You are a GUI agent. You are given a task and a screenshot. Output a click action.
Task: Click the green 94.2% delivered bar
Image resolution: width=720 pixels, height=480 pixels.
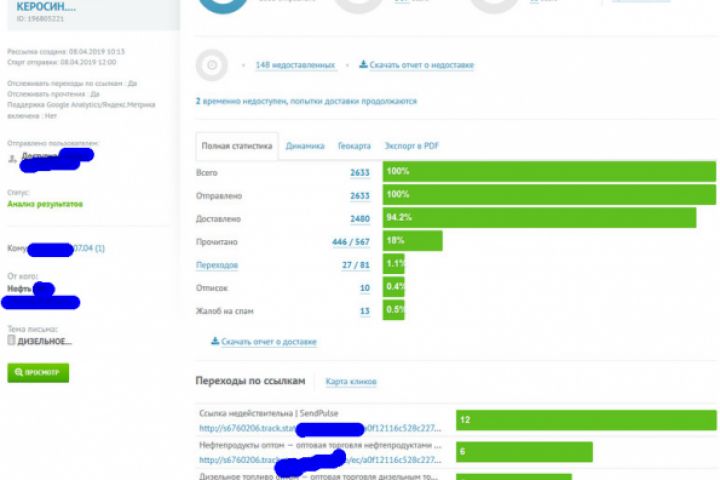(x=540, y=217)
